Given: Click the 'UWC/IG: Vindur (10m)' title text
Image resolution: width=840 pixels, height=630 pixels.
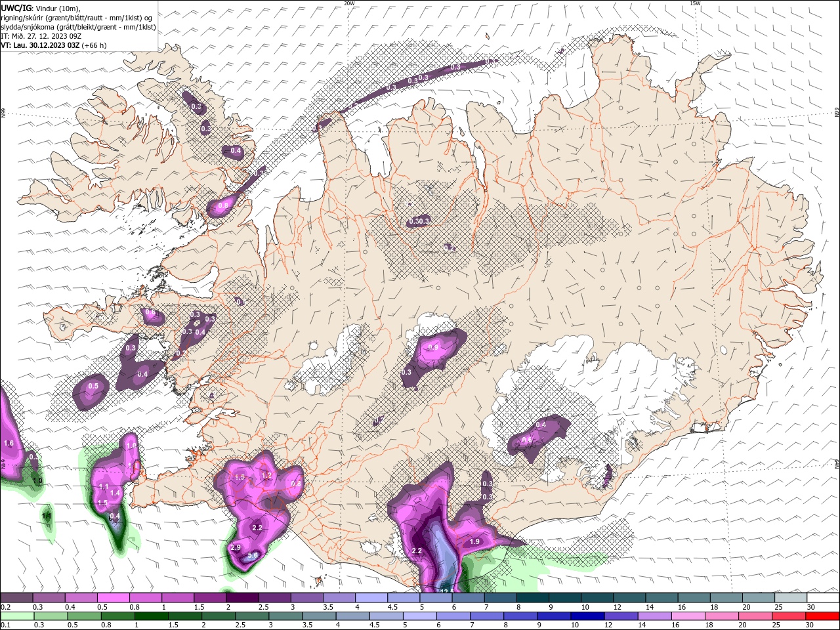Looking at the screenshot, I should point(39,8).
